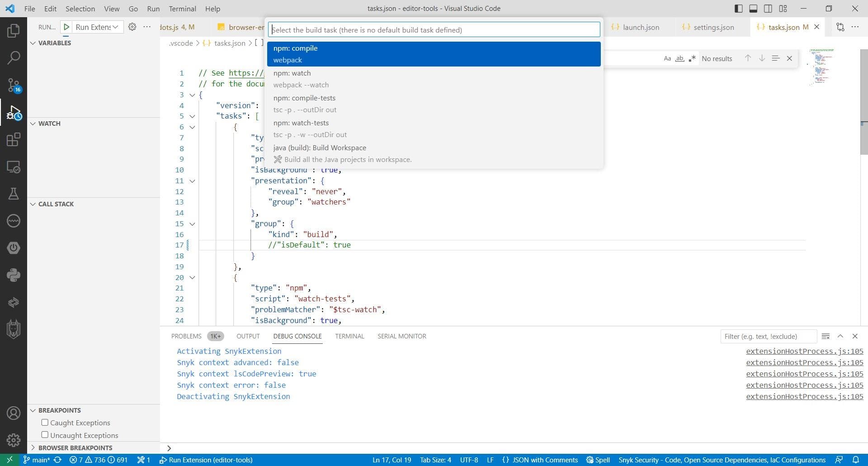The image size is (868, 466).
Task: Click the compare changes icon in editor toolbar
Action: tap(840, 27)
